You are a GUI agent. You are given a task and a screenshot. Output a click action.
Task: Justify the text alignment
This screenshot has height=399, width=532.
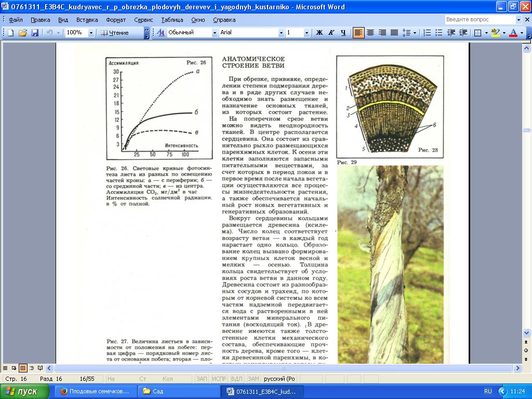[x=394, y=32]
